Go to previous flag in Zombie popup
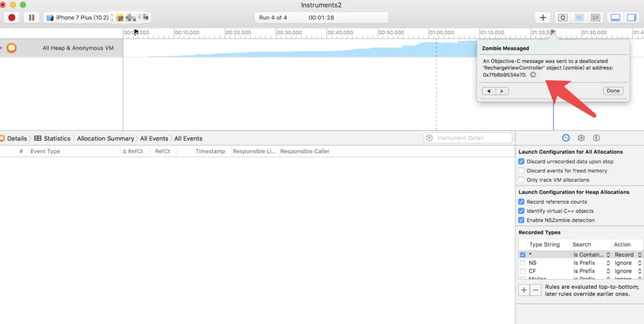644x324 pixels. coord(489,91)
